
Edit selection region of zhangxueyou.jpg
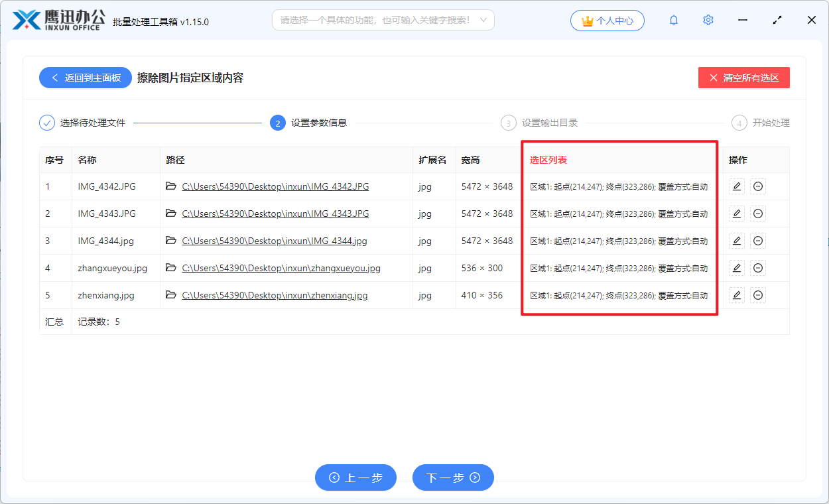pyautogui.click(x=736, y=268)
